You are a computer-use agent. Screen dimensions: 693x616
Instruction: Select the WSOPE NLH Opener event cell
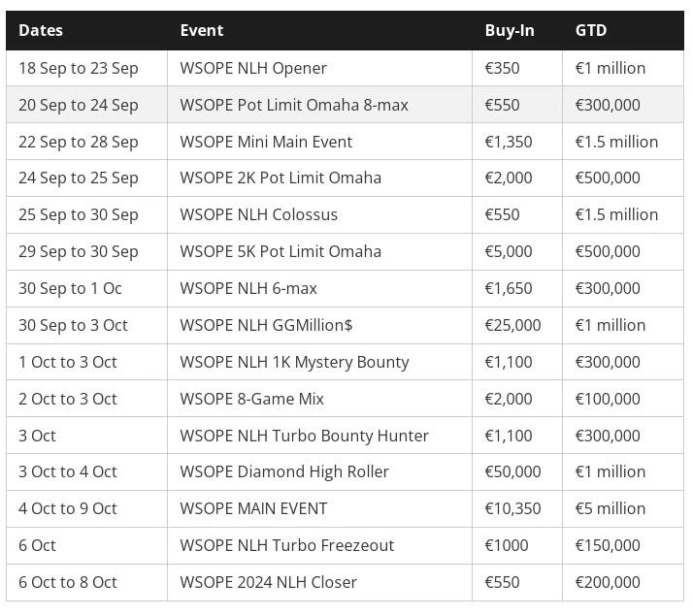point(253,68)
